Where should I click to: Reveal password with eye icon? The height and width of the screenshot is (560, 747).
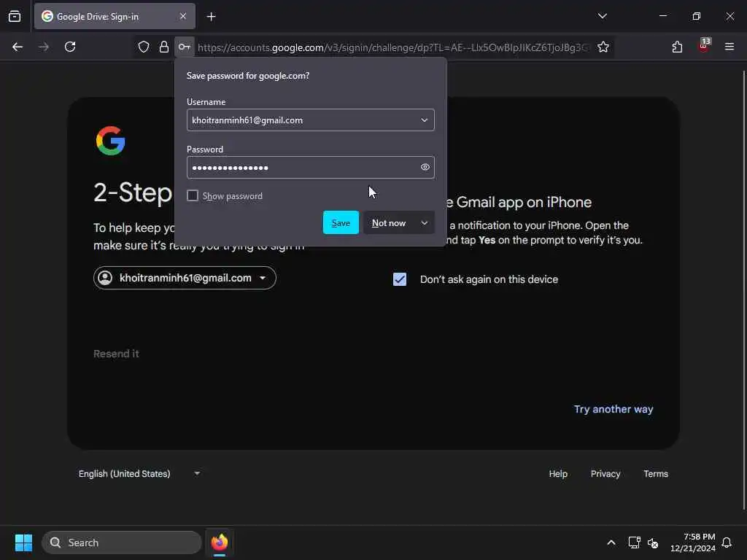425,167
